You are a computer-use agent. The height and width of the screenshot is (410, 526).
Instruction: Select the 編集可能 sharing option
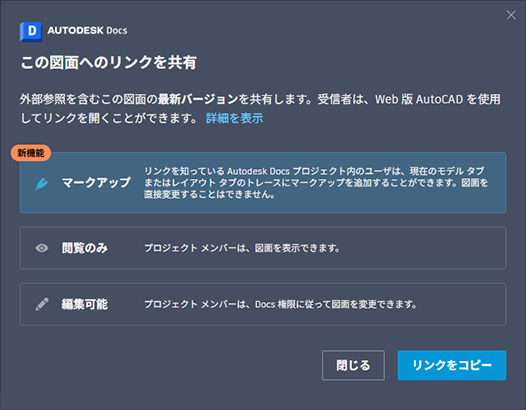click(263, 304)
